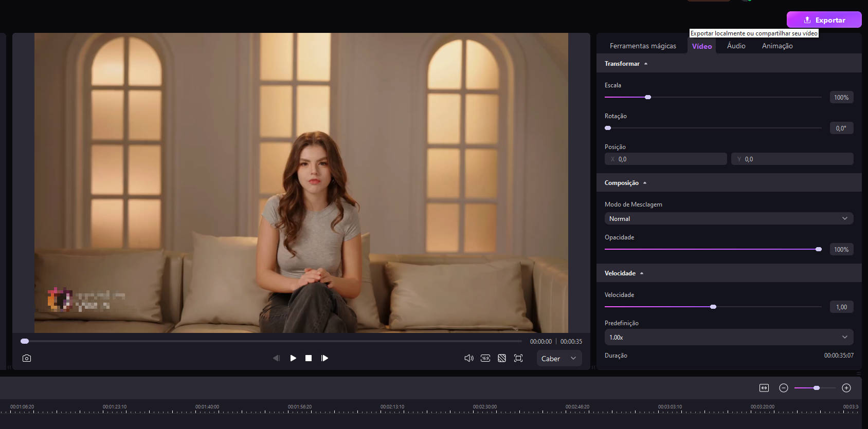
Task: Click the Posição X input field
Action: pos(666,159)
